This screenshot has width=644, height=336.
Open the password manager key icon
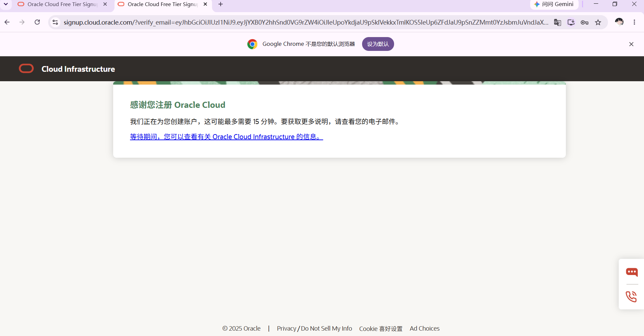coord(584,22)
